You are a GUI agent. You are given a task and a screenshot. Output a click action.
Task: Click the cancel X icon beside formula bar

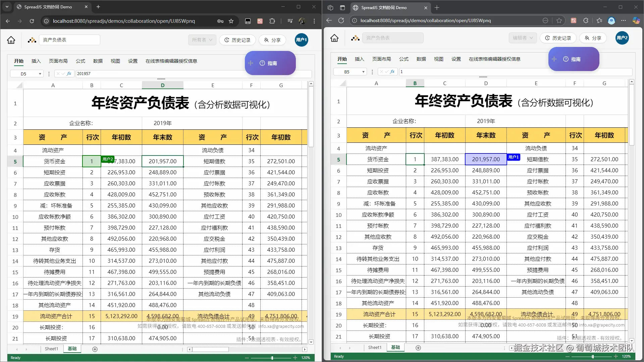58,73
